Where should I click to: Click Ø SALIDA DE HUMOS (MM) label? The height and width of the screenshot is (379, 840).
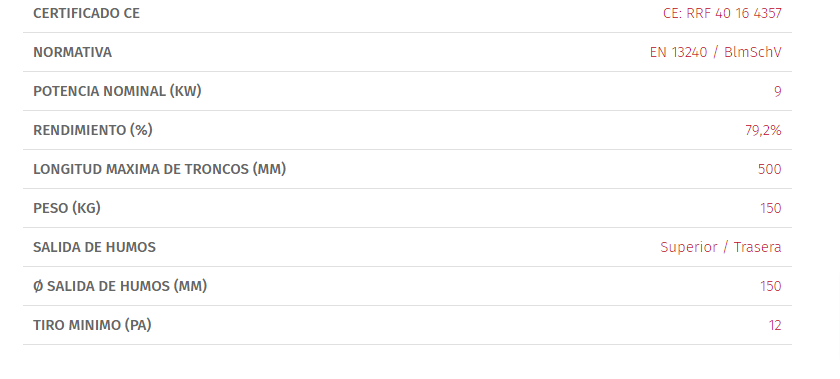coord(120,286)
